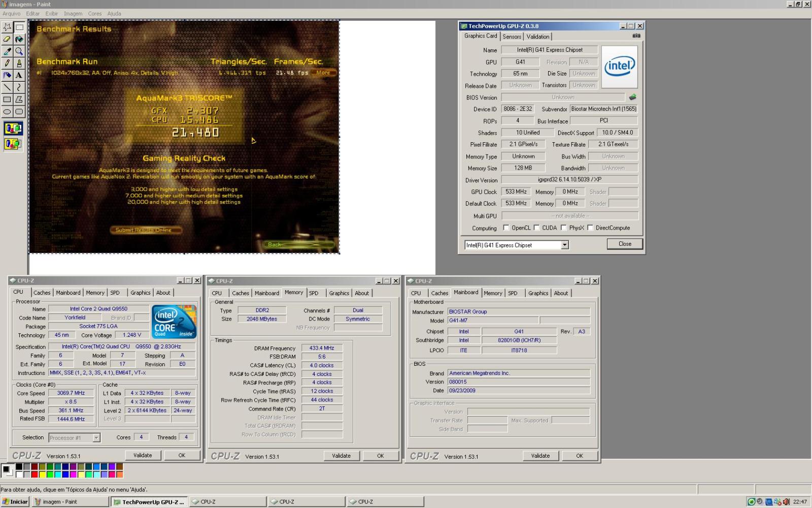This screenshot has height=508, width=812.
Task: Select the Ellipse tool
Action: click(7, 112)
